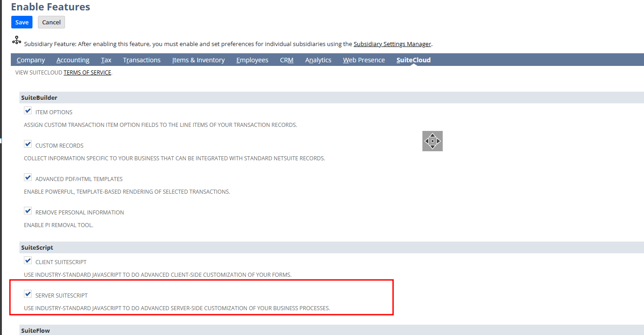Open the Subsidiary Settings Manager link

(x=392, y=44)
